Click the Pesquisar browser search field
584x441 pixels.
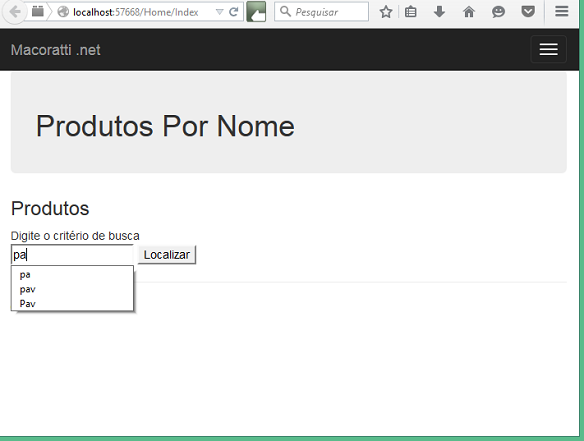click(x=321, y=12)
